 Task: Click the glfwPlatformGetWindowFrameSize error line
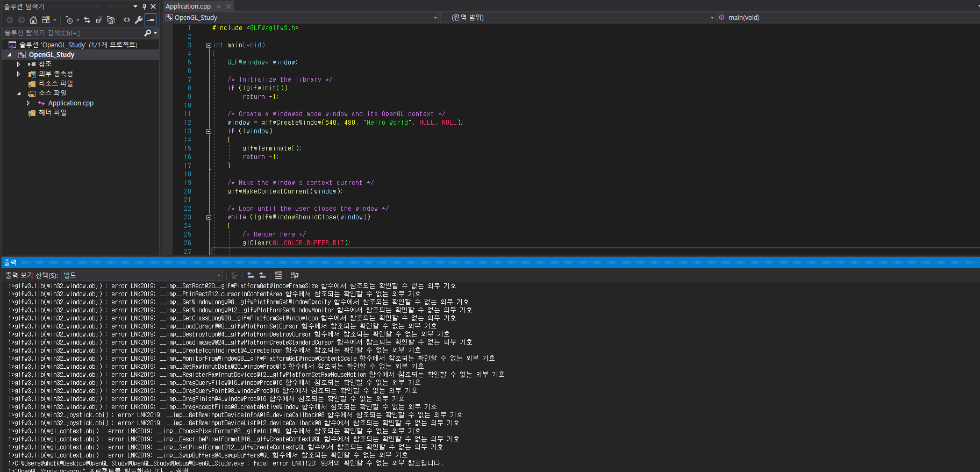pos(232,286)
